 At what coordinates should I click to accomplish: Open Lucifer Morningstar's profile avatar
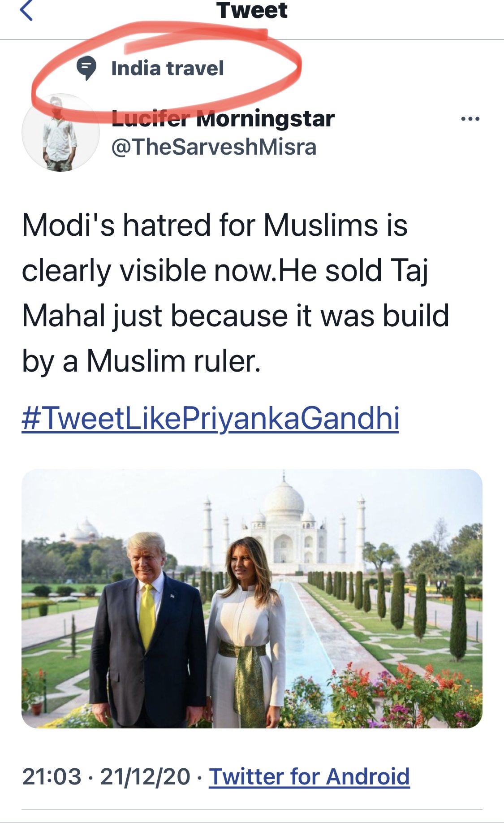(60, 133)
